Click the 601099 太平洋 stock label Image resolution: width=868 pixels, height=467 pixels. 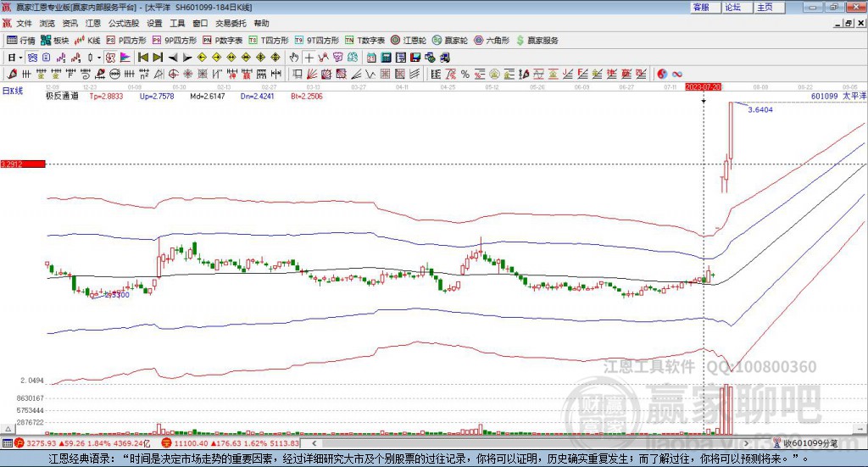coord(838,96)
